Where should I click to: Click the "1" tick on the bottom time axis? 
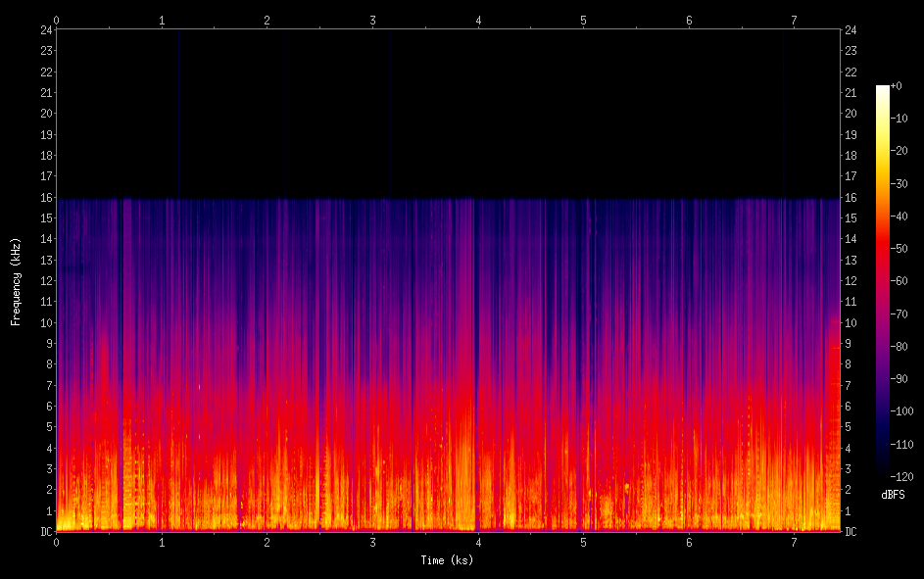coord(162,542)
